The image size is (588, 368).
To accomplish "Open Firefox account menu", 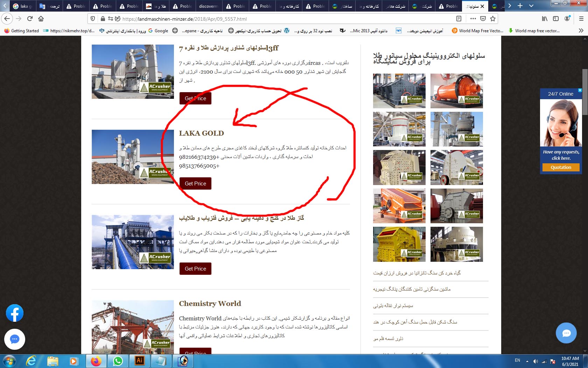I will click(x=567, y=19).
